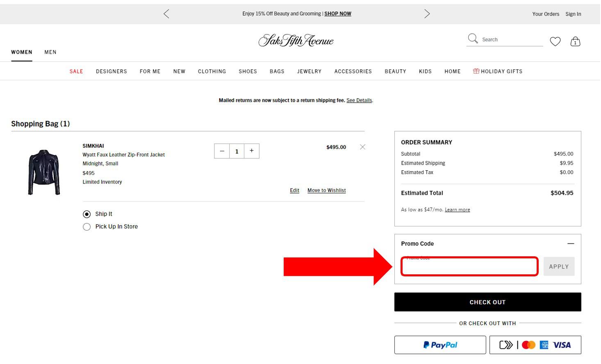Viewport: 601px width, 364px height.
Task: Open the BAGS menu
Action: 277,71
